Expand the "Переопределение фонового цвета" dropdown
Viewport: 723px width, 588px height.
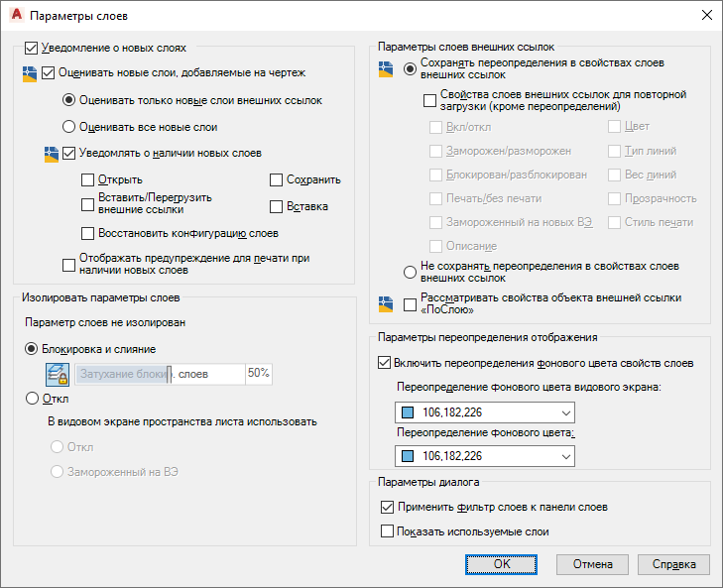[x=484, y=456]
